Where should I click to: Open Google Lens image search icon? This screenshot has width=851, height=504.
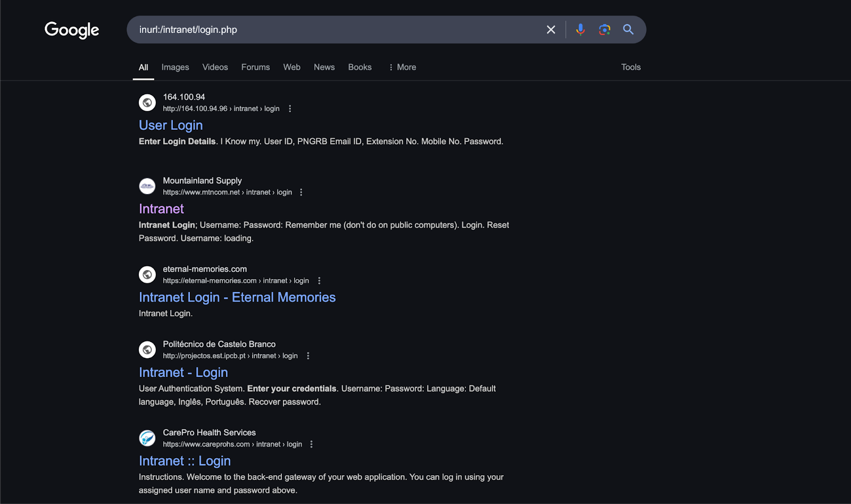pyautogui.click(x=605, y=30)
